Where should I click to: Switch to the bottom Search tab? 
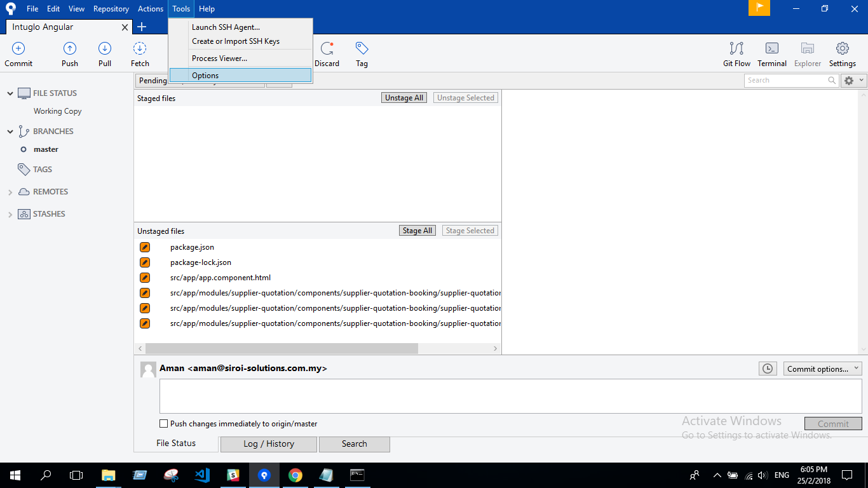pyautogui.click(x=354, y=444)
